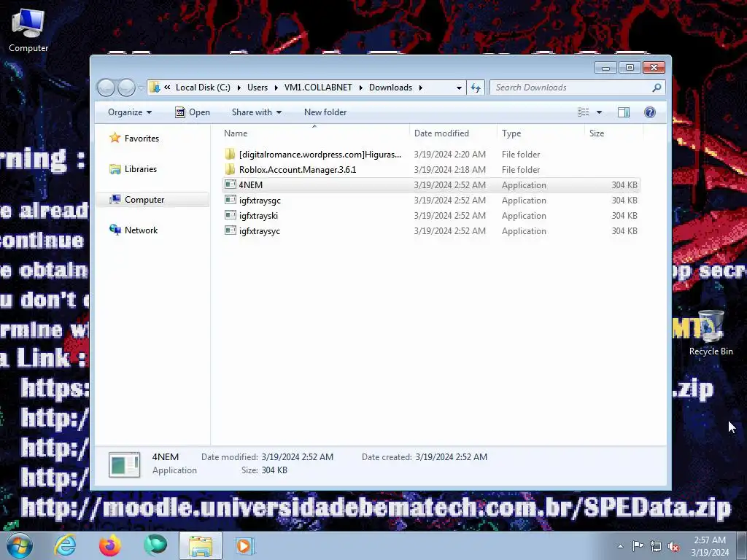
Task: Click the network tray icon
Action: point(656,546)
